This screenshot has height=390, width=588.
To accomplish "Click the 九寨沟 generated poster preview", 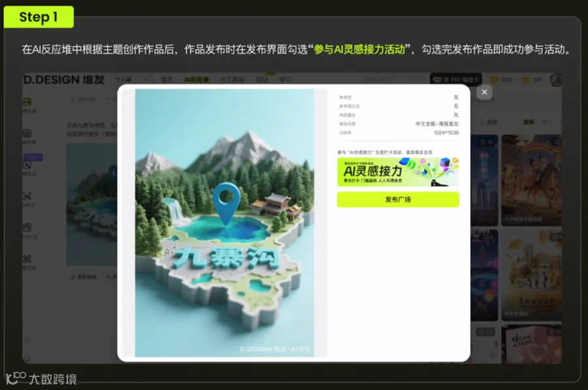I will [225, 223].
